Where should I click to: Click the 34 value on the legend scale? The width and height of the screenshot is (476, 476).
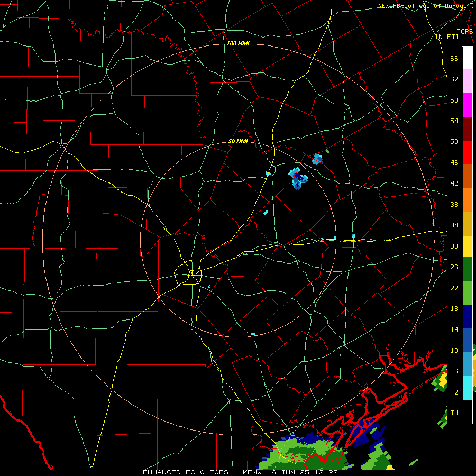(454, 225)
